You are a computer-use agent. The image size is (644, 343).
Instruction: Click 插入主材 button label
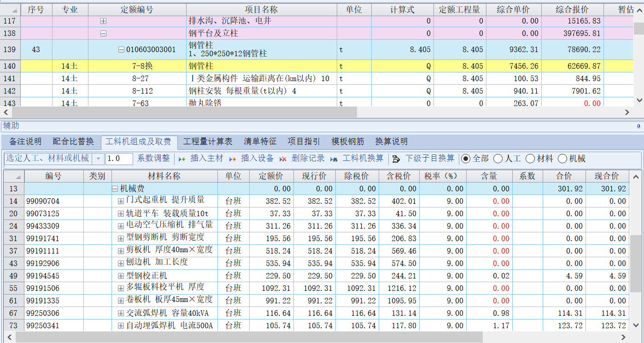[207, 159]
